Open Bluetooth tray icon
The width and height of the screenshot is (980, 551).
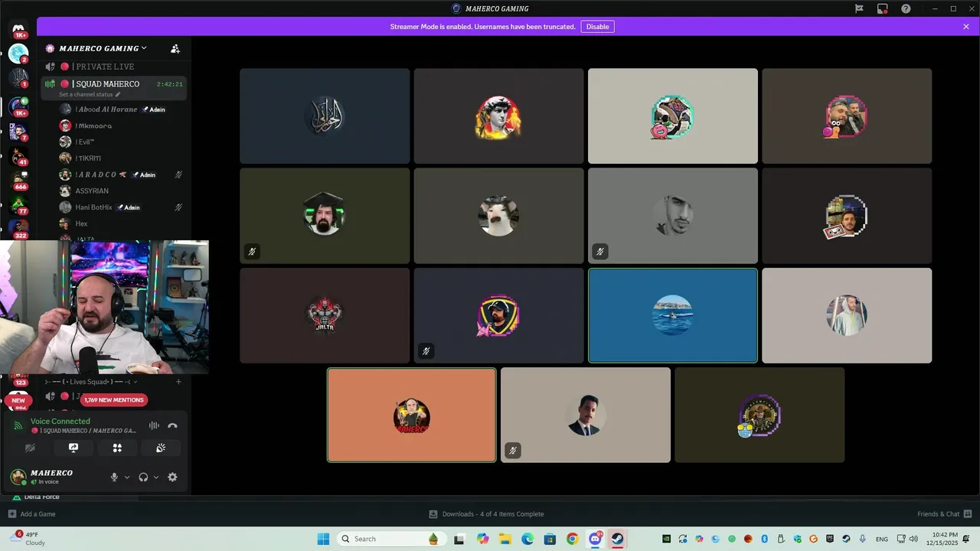tap(764, 539)
